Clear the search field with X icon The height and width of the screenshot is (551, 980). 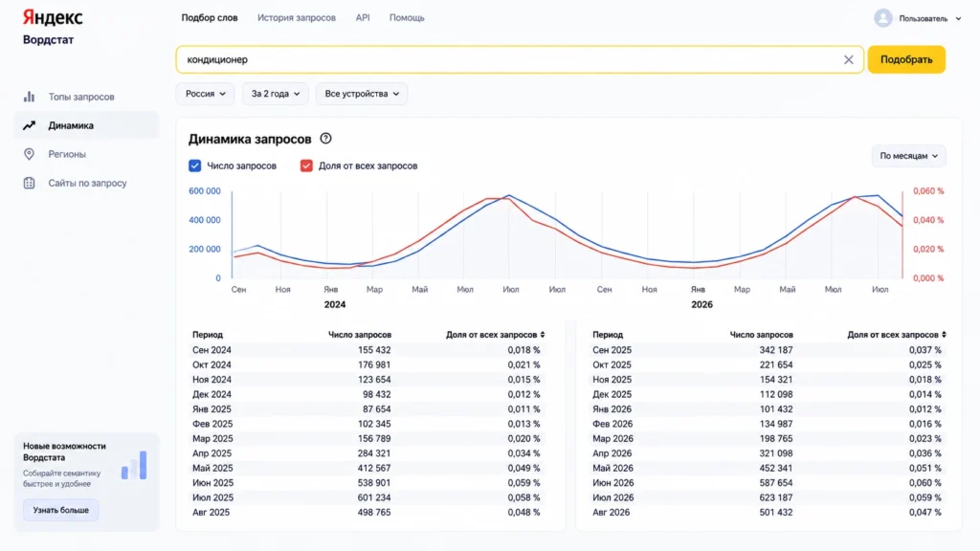pos(848,60)
